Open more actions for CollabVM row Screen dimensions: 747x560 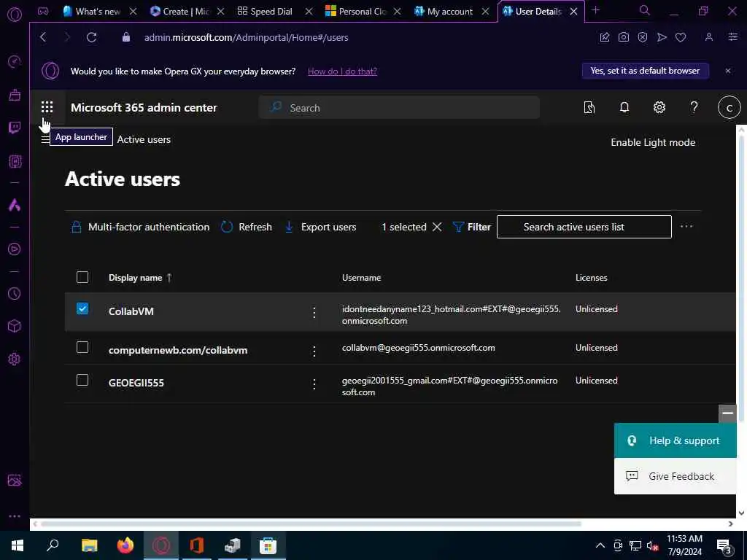click(314, 312)
